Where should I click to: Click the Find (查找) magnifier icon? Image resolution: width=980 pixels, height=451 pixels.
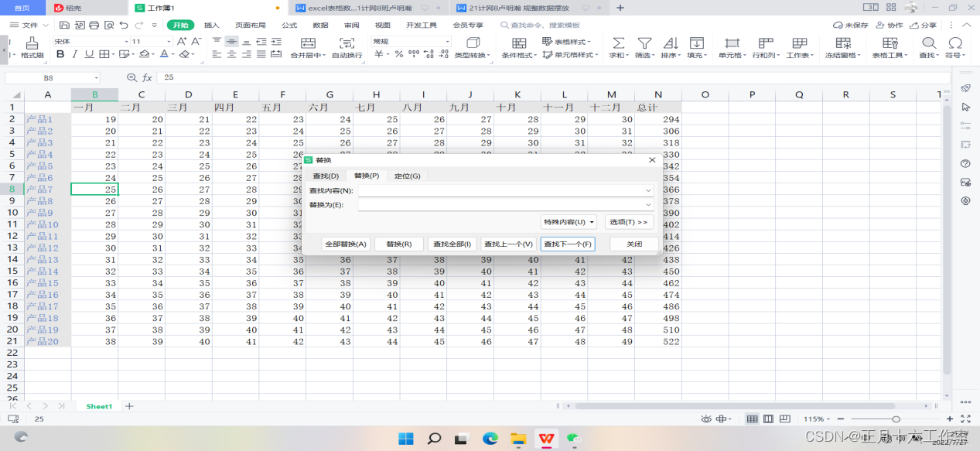tap(929, 43)
